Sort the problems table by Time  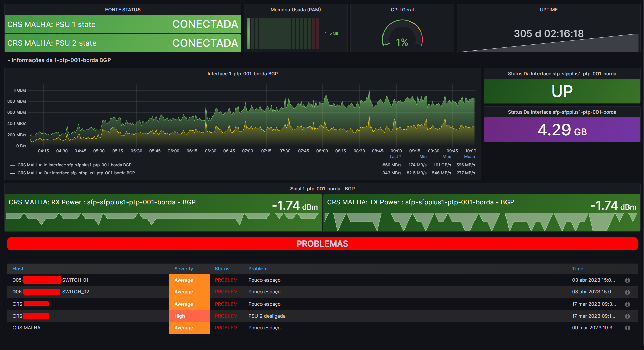[x=578, y=269]
